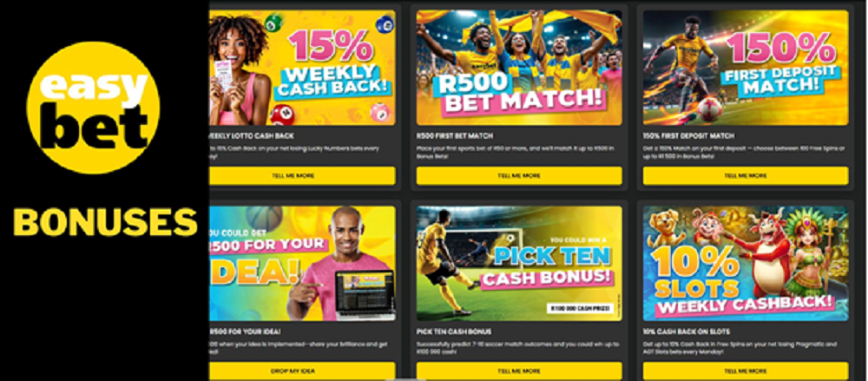Open the 150% First Deposit Match banner
Viewport: 868px width, 381px height.
(x=745, y=68)
